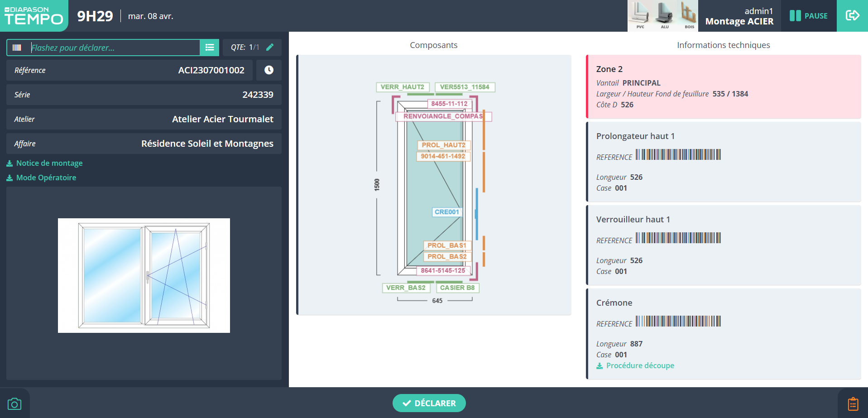Download the Notice de montage
This screenshot has height=418, width=868.
49,163
